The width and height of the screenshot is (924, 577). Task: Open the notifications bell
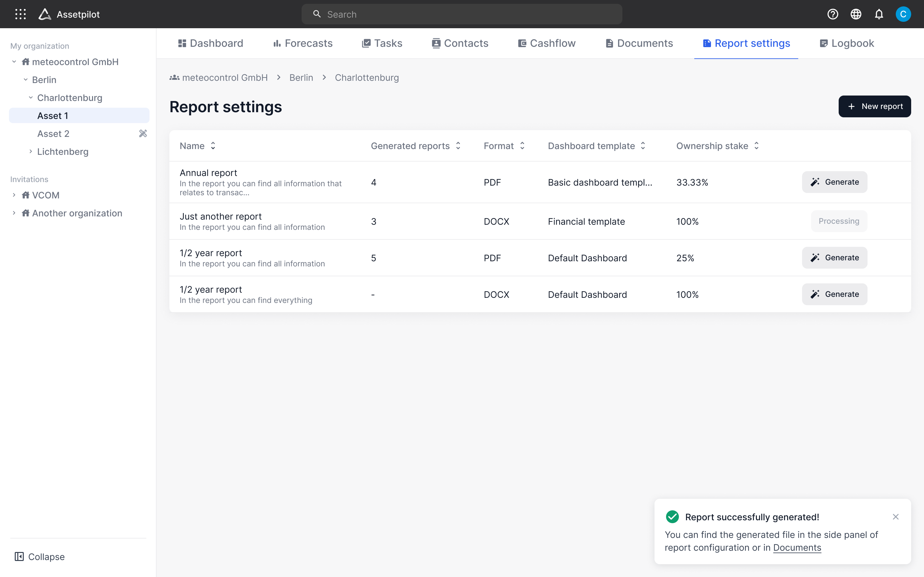pos(879,14)
